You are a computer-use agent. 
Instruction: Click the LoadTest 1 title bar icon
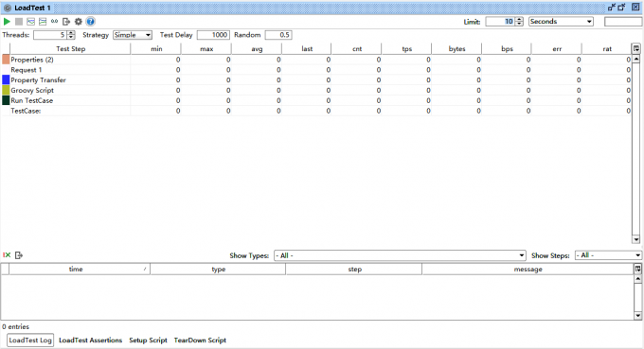tap(8, 8)
